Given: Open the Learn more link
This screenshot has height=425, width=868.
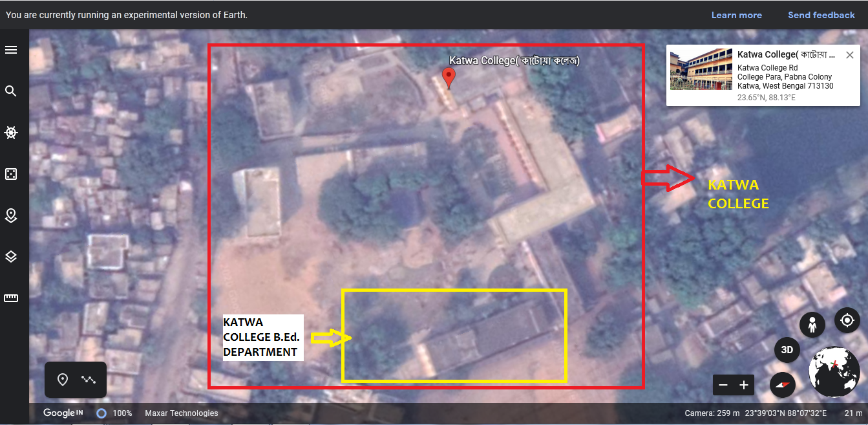Looking at the screenshot, I should 737,15.
